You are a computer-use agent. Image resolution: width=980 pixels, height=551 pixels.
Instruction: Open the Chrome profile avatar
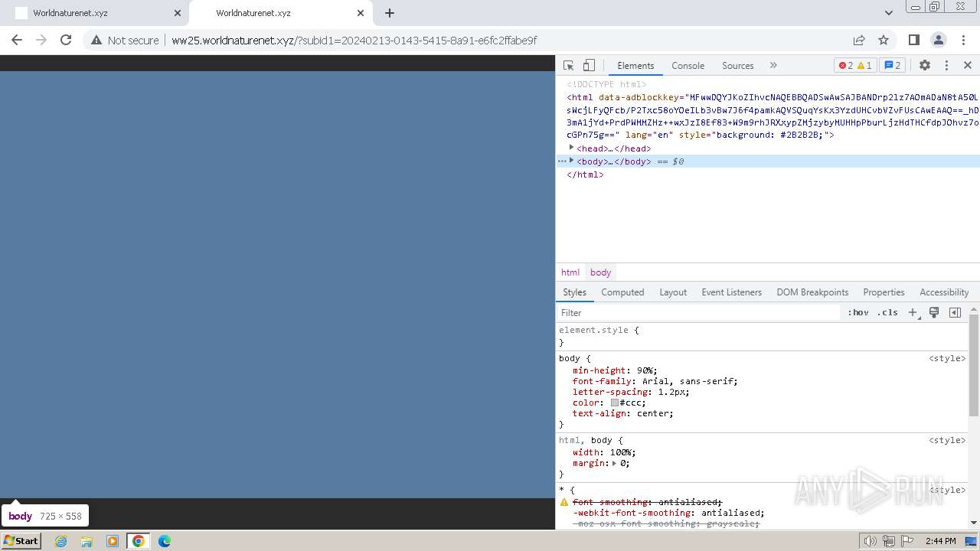click(938, 40)
